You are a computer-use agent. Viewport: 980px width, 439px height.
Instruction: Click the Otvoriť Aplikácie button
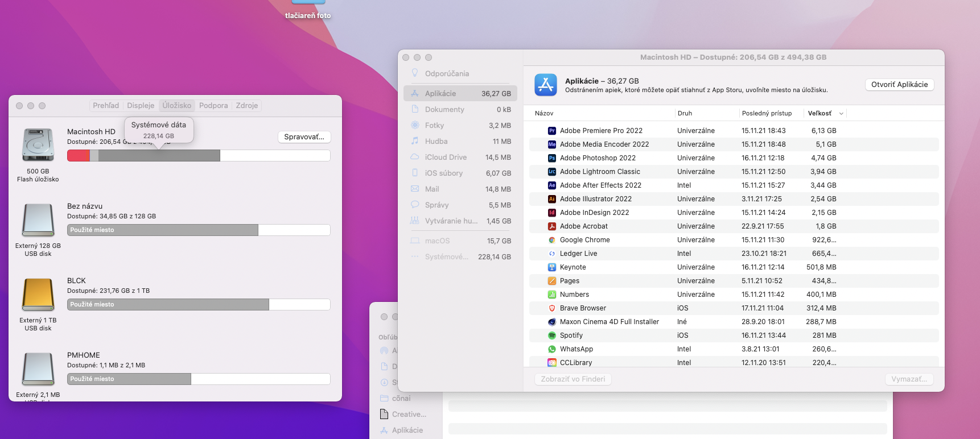point(899,85)
